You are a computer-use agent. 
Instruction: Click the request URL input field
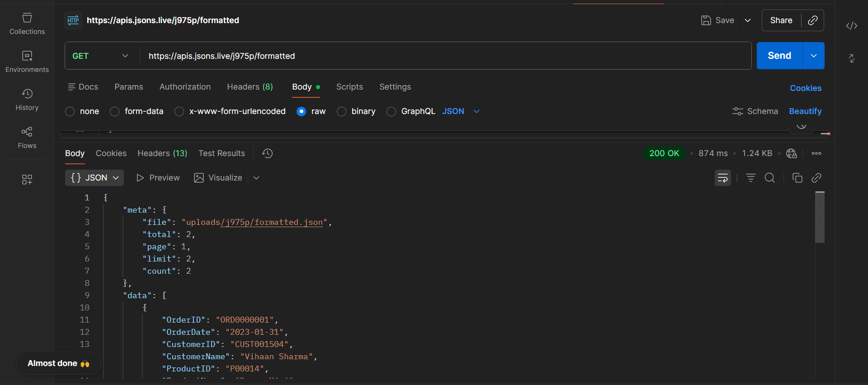(445, 56)
